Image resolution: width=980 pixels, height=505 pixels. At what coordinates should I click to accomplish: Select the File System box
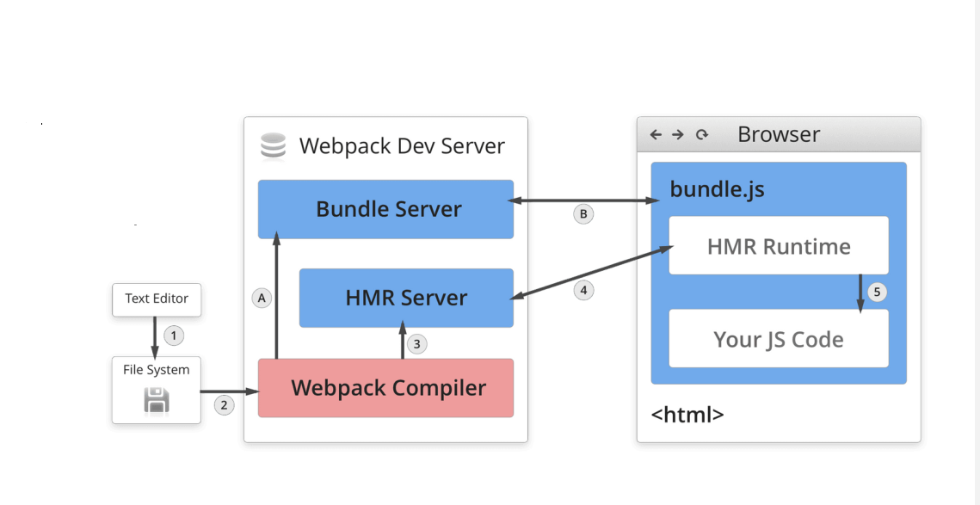[x=157, y=390]
